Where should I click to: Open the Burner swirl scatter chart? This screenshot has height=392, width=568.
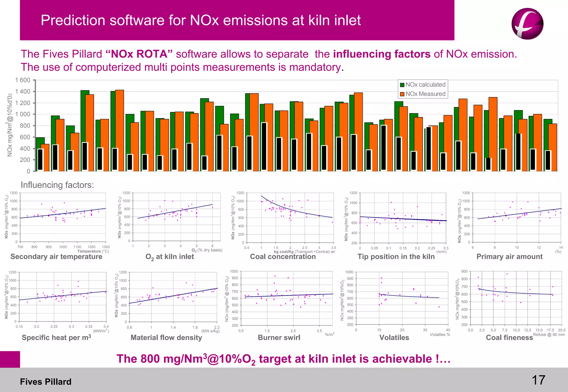(286, 298)
